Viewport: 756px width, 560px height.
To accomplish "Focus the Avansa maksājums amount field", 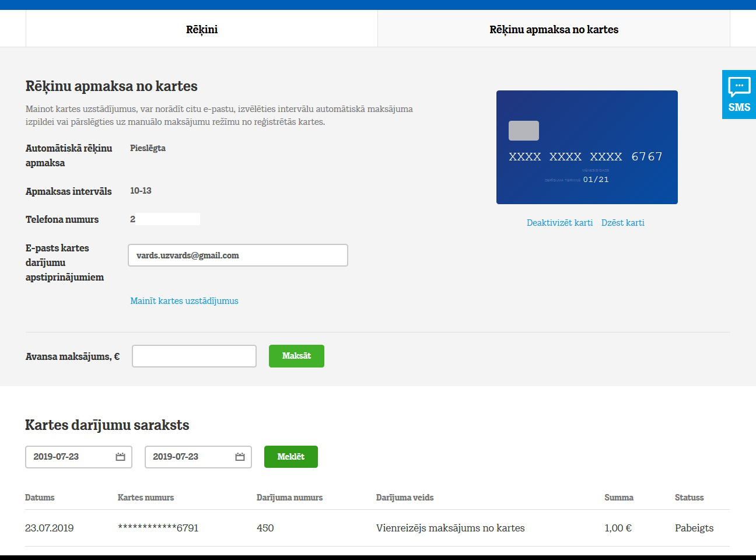I will (194, 356).
